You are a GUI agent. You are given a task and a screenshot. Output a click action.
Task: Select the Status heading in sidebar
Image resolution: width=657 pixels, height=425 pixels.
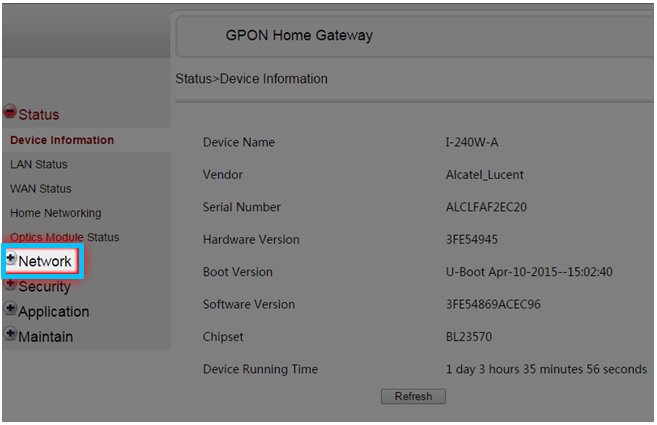pos(39,114)
